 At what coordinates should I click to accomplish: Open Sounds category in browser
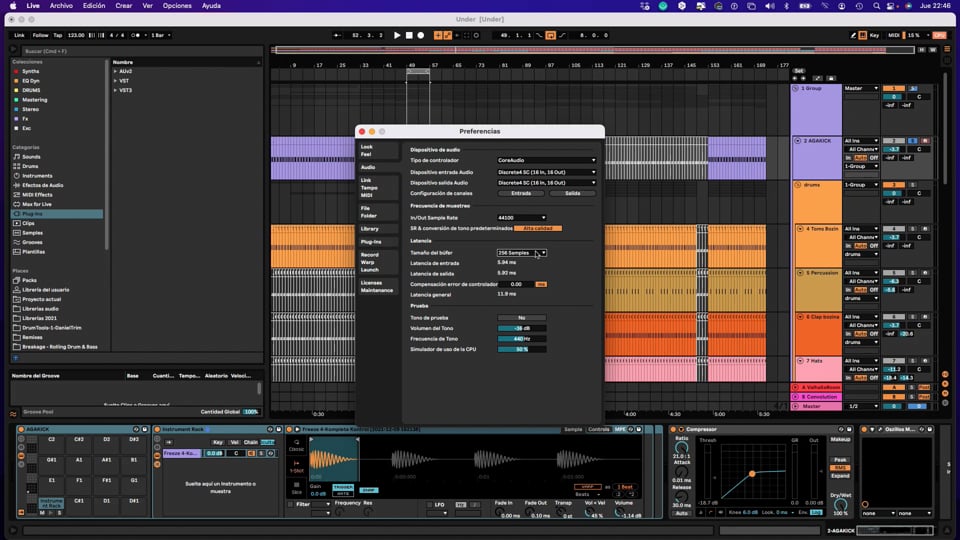click(x=31, y=157)
